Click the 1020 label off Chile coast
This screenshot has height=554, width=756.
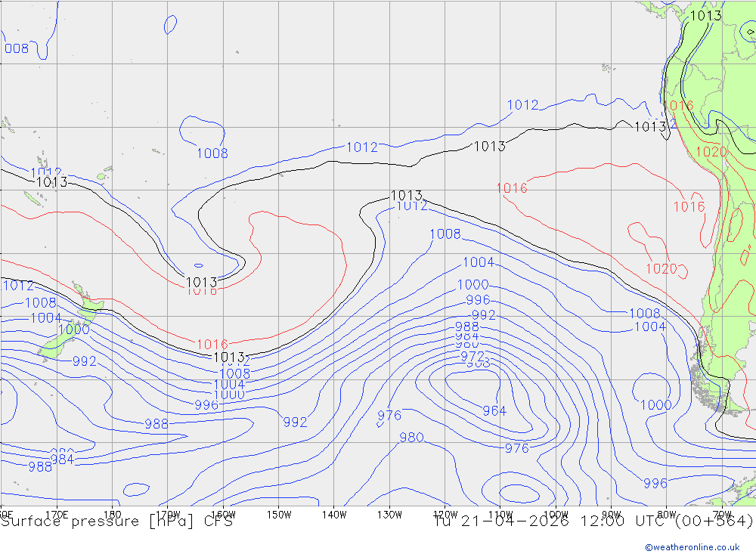click(661, 268)
